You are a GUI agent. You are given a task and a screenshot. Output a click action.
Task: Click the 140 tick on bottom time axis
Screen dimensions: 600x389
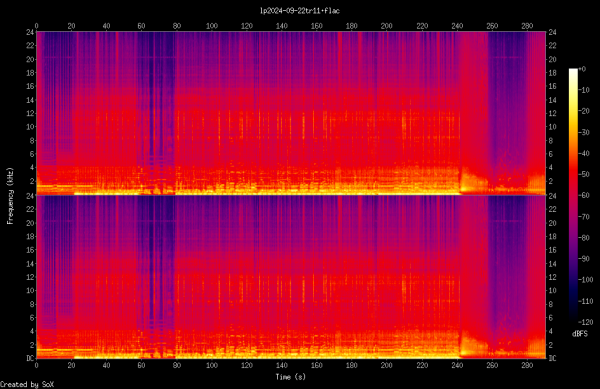[282, 365]
